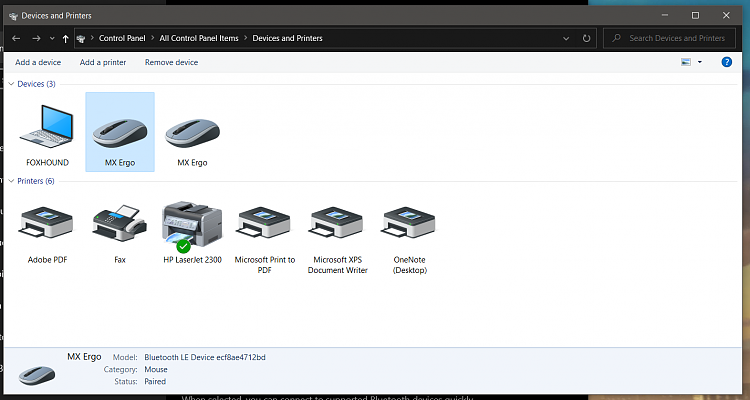This screenshot has height=400, width=750.
Task: Open the address bar history dropdown
Action: [x=566, y=38]
